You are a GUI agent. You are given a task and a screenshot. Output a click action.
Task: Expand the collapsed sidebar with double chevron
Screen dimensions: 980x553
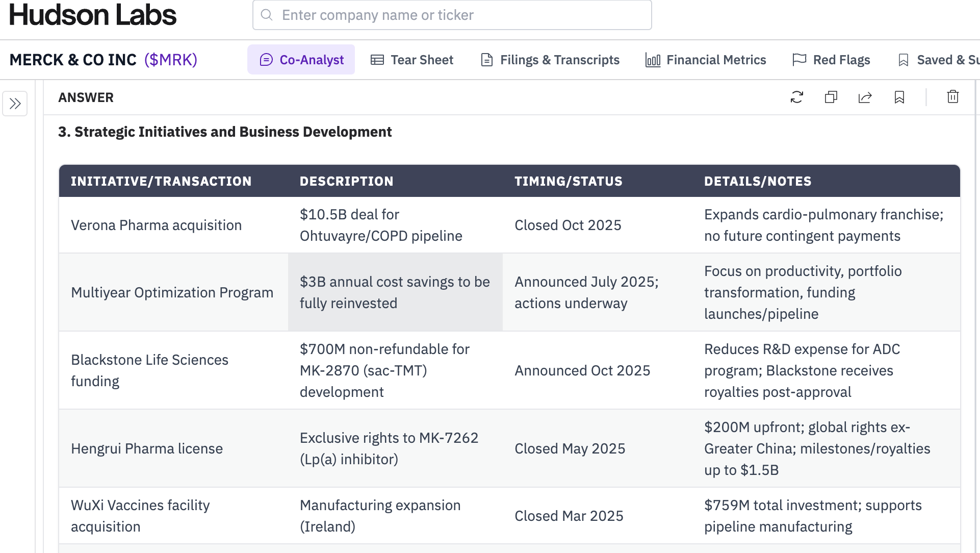[x=15, y=104]
